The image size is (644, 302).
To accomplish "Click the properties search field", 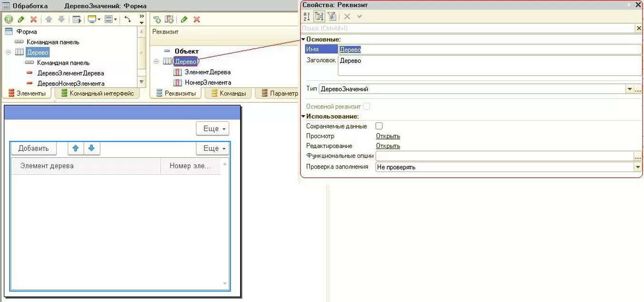I will pos(468,29).
